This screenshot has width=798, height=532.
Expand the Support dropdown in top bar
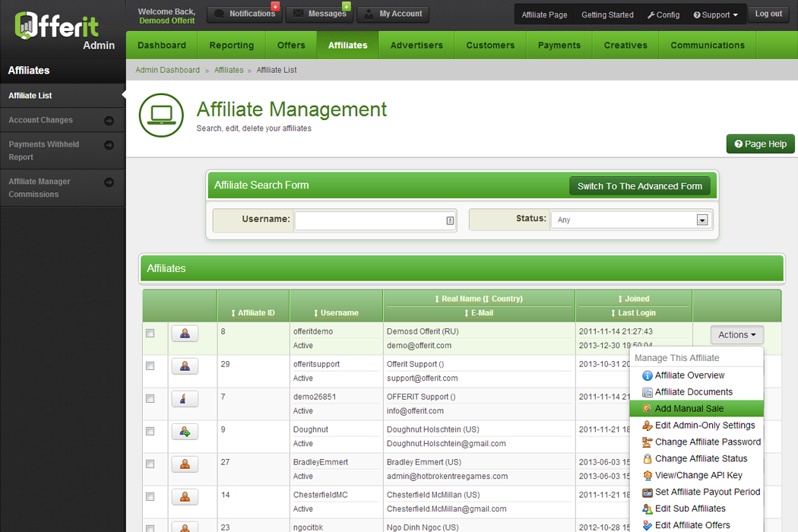(x=715, y=15)
